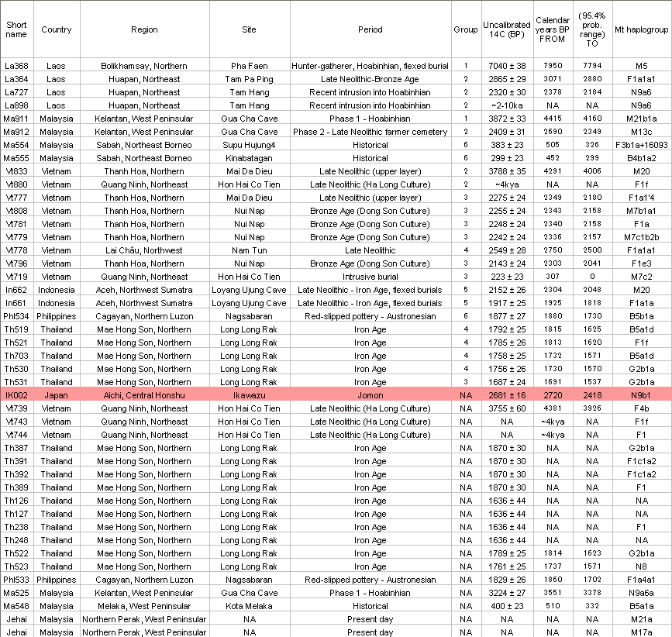Click the 'Kota Melaka' site cell
672x637 pixels.
[250, 606]
